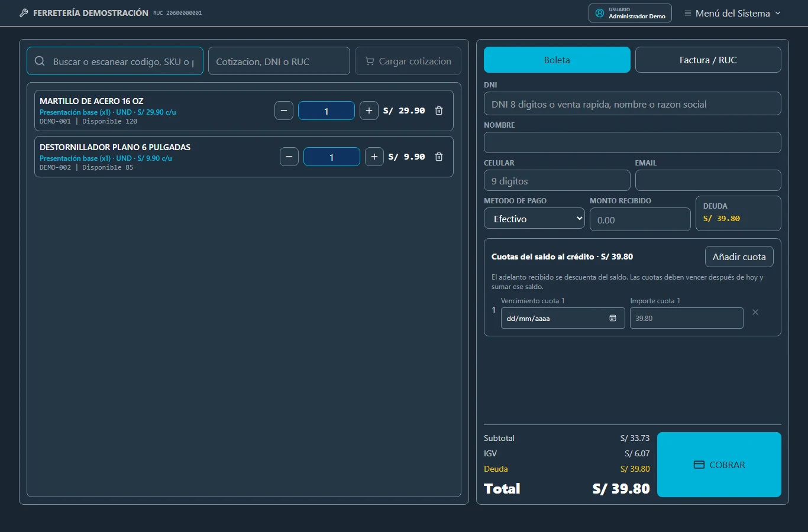Image resolution: width=808 pixels, height=532 pixels.
Task: Focus the DNI input field
Action: click(632, 103)
